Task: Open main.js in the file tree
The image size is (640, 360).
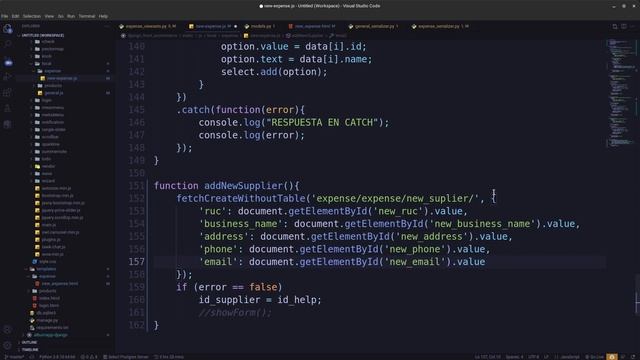Action: [x=49, y=225]
